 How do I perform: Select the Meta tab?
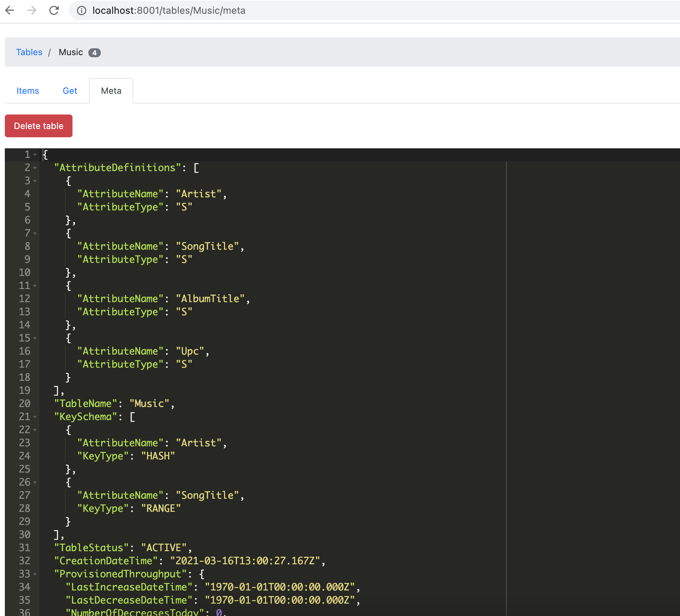tap(111, 91)
